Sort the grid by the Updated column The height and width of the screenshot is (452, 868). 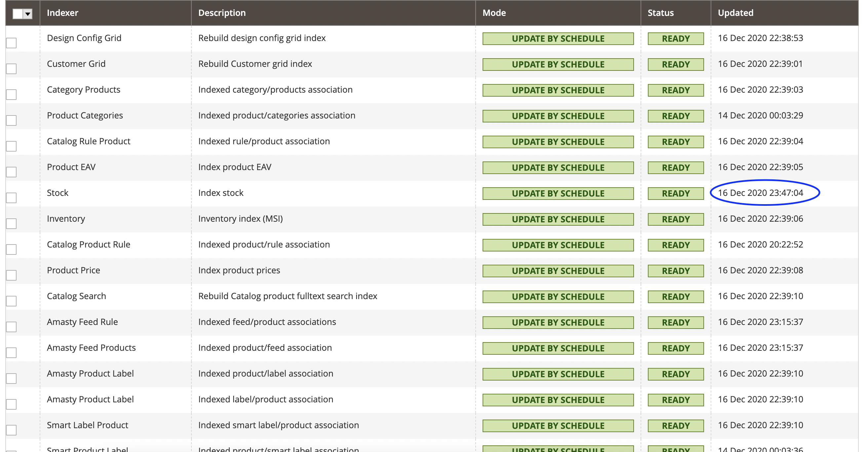coord(735,13)
